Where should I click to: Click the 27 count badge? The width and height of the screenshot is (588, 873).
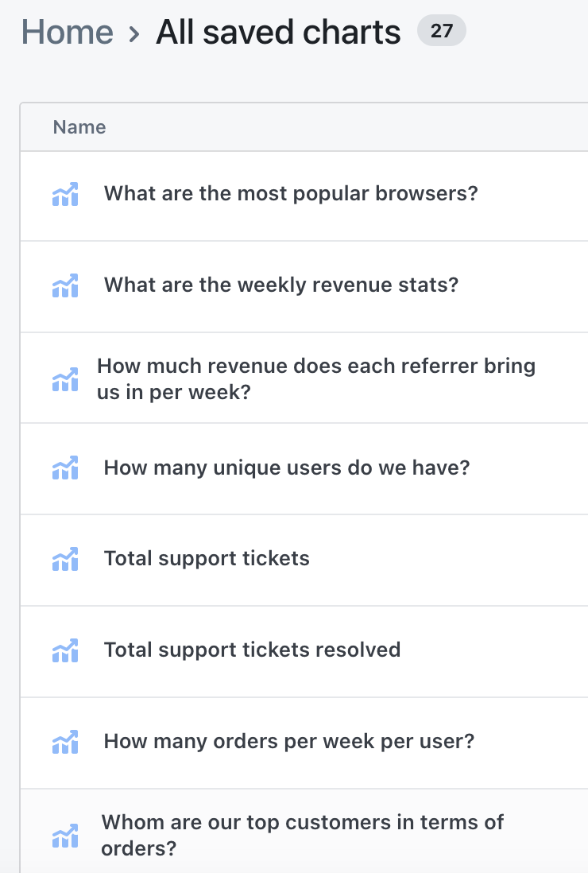coord(443,31)
